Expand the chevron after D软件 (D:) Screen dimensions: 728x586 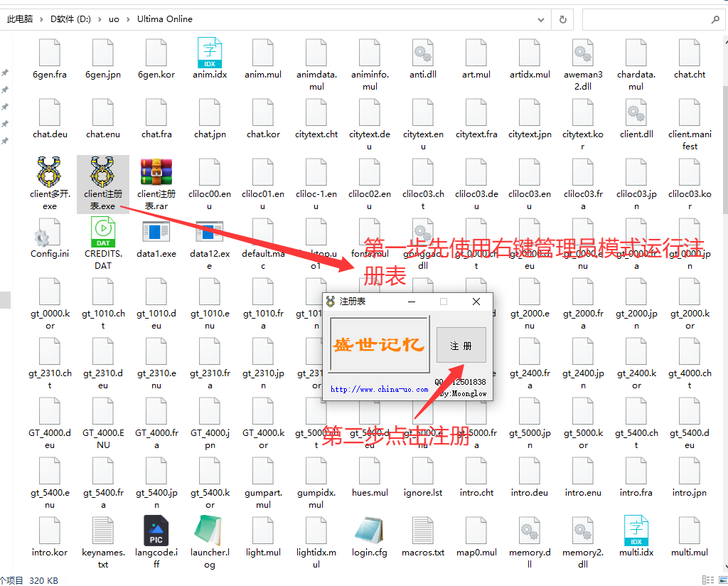click(x=100, y=19)
